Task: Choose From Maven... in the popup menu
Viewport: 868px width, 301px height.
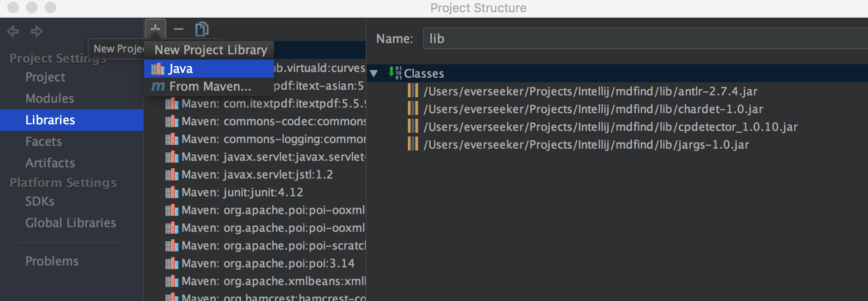Action: [x=209, y=86]
